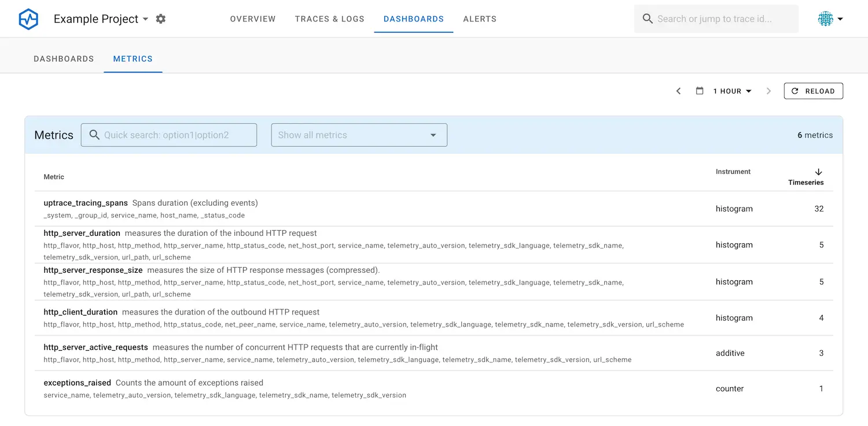Open the Alerts tab
868x426 pixels.
click(480, 19)
